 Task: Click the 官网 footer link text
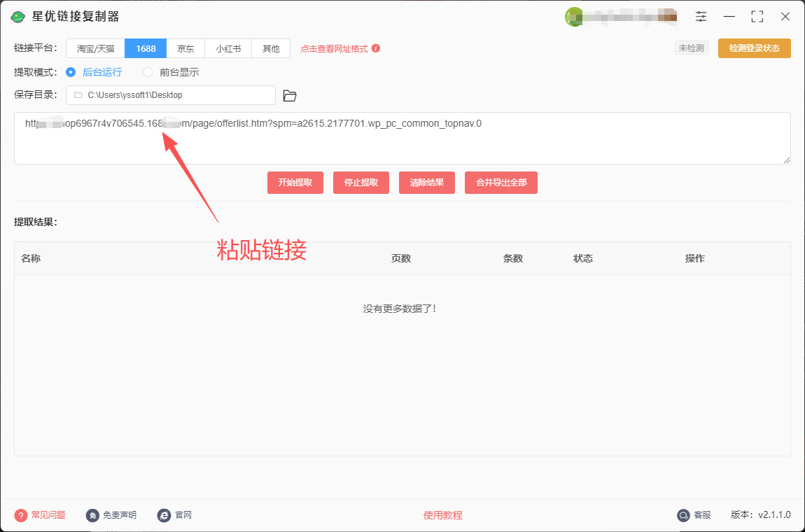click(183, 515)
